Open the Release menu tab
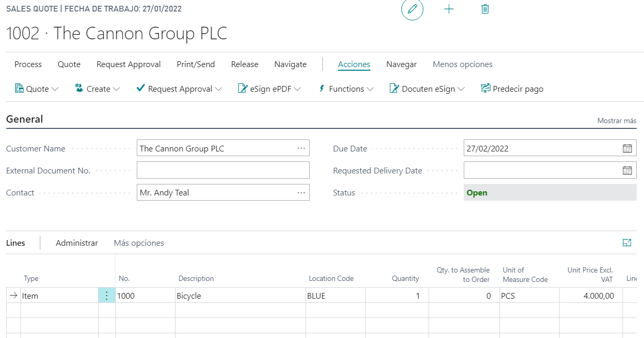Image resolution: width=644 pixels, height=338 pixels. pyautogui.click(x=245, y=64)
